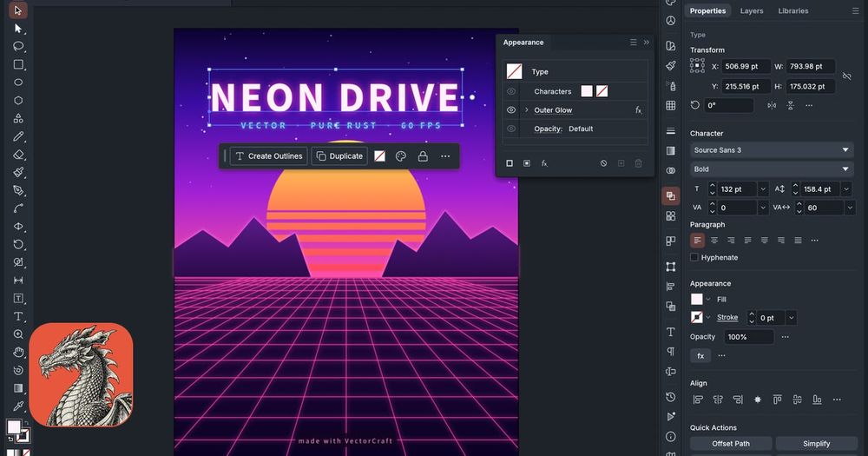The width and height of the screenshot is (868, 456).
Task: Choose the Eraser tool
Action: [18, 155]
